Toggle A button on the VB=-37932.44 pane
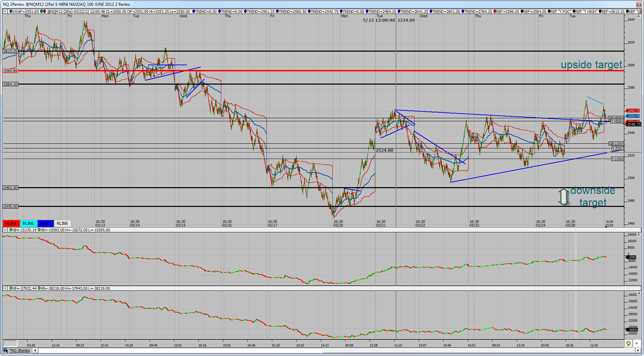The height and width of the screenshot is (356, 644). click(x=639, y=293)
